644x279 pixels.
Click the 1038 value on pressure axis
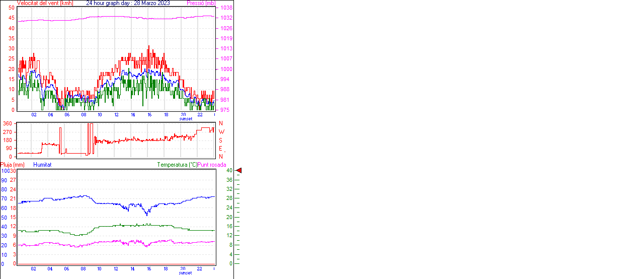(x=226, y=8)
